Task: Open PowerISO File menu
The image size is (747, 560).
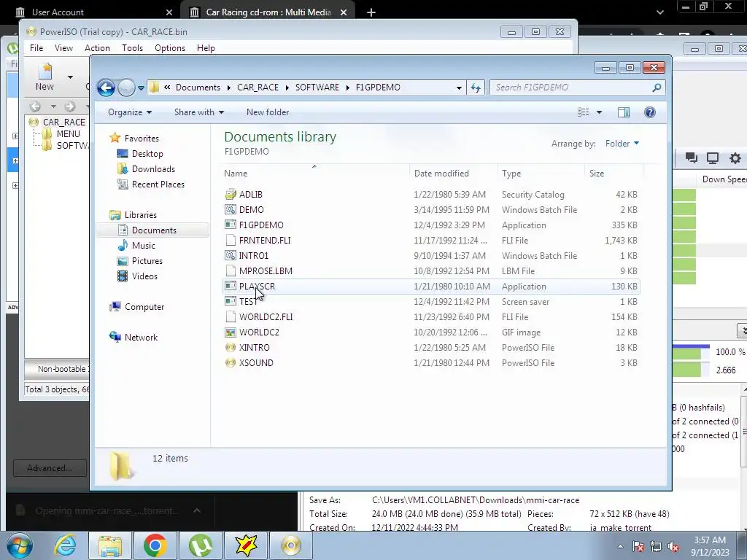Action: point(36,48)
